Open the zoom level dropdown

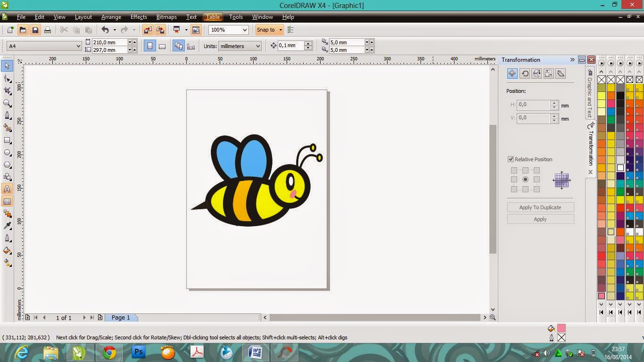245,30
